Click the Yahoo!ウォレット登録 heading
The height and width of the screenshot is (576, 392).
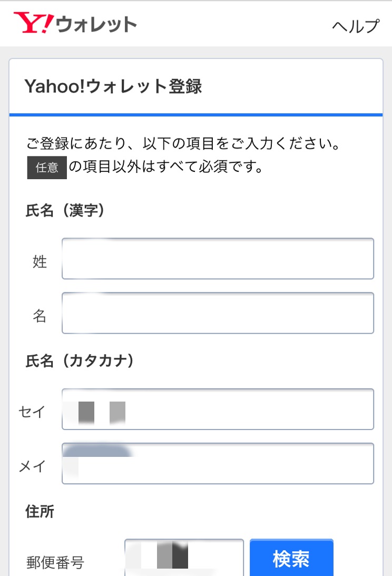[113, 86]
